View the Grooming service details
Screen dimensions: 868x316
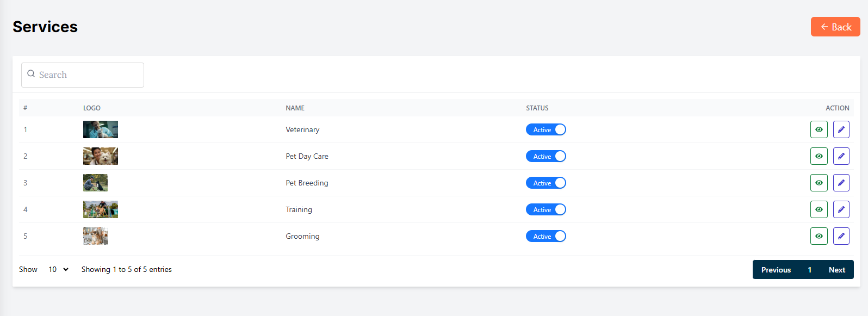pos(819,236)
